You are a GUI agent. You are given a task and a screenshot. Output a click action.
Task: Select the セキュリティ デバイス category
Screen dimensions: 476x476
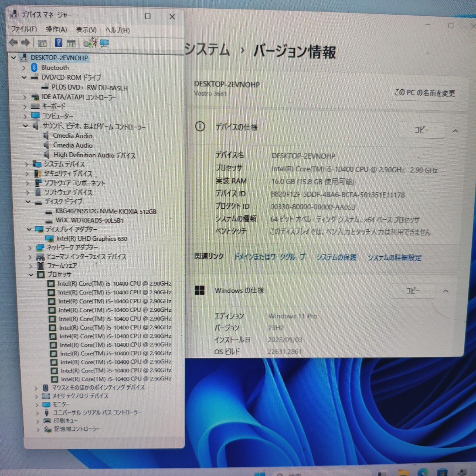tap(68, 174)
